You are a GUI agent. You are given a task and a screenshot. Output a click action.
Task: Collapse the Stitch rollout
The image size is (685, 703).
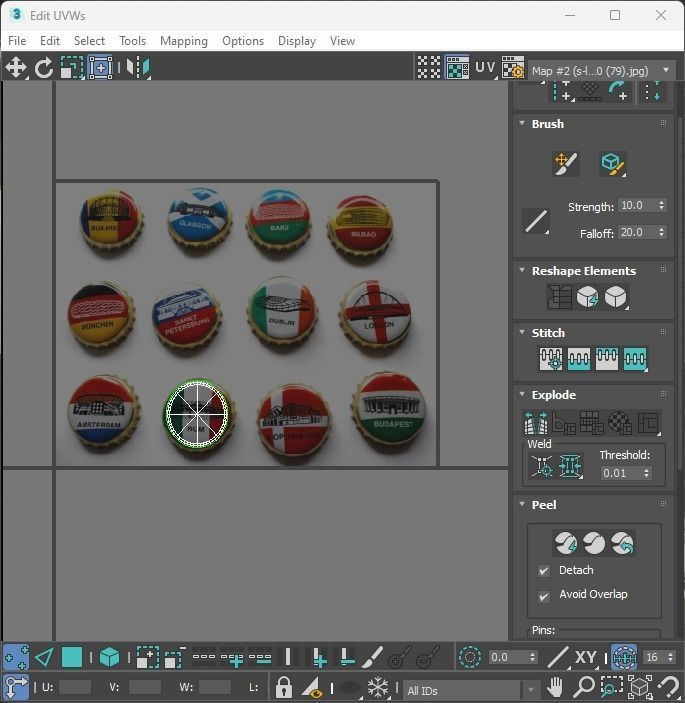pyautogui.click(x=522, y=332)
